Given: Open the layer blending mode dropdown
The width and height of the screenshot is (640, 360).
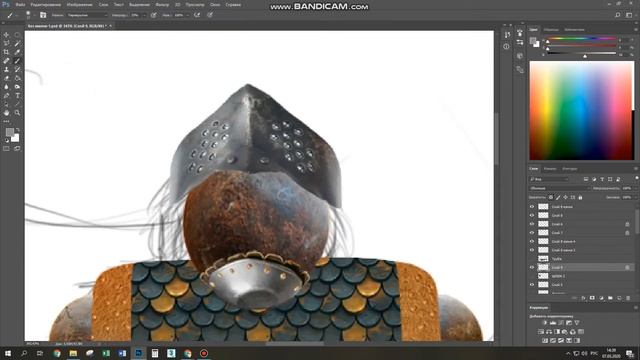Looking at the screenshot, I should [560, 188].
